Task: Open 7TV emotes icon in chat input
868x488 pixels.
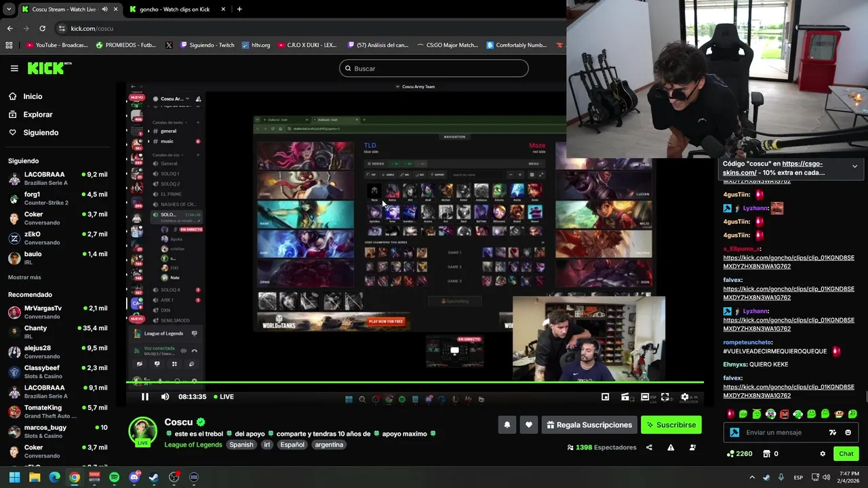Action: (x=833, y=432)
